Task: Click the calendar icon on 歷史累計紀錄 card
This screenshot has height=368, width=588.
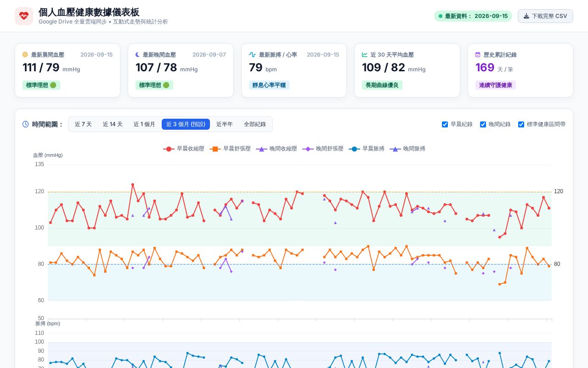Action: (x=478, y=55)
